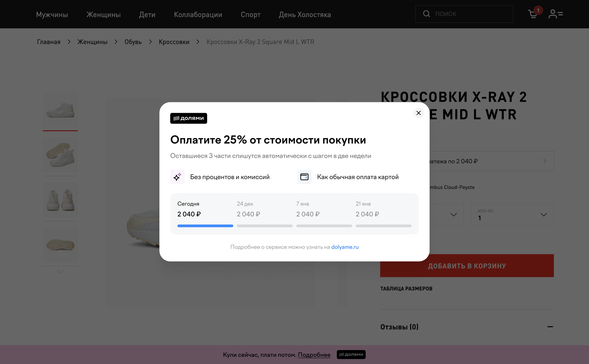The height and width of the screenshot is (364, 589).
Task: Click the 7 янв payment progress bar
Action: tap(324, 226)
